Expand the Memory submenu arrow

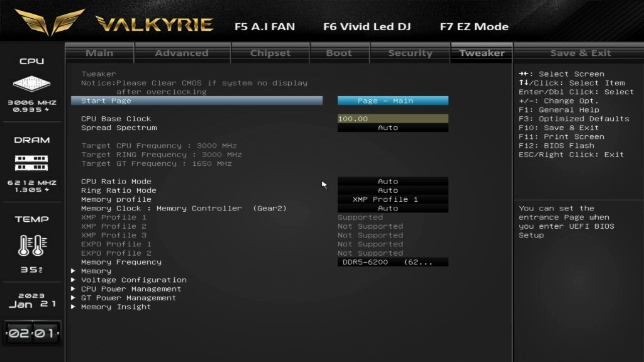[73, 271]
